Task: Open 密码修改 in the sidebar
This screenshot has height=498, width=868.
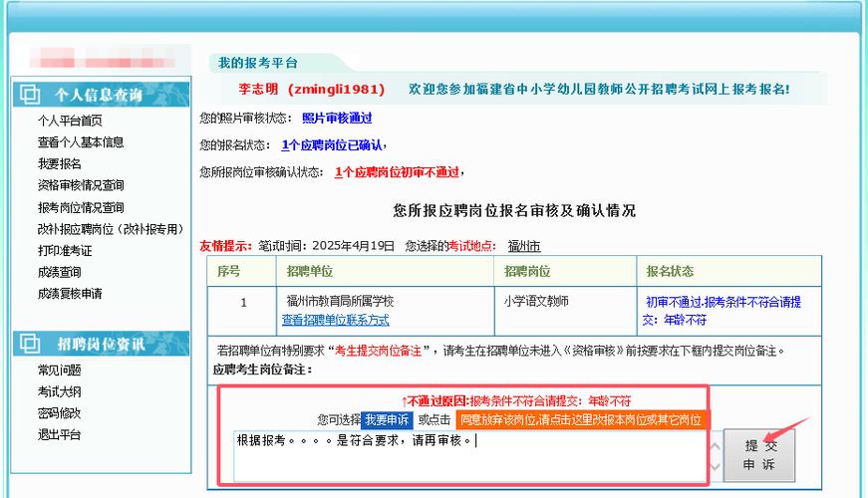Action: (59, 413)
